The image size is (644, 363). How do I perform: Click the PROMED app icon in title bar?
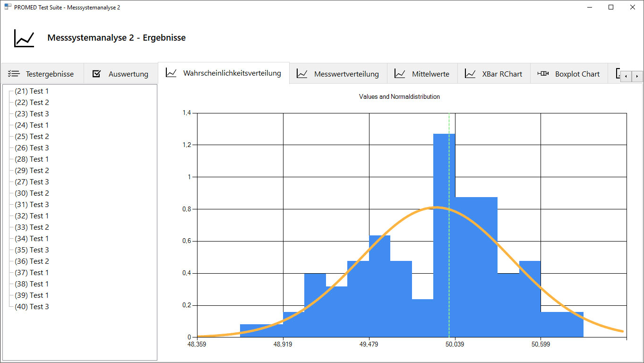point(8,7)
